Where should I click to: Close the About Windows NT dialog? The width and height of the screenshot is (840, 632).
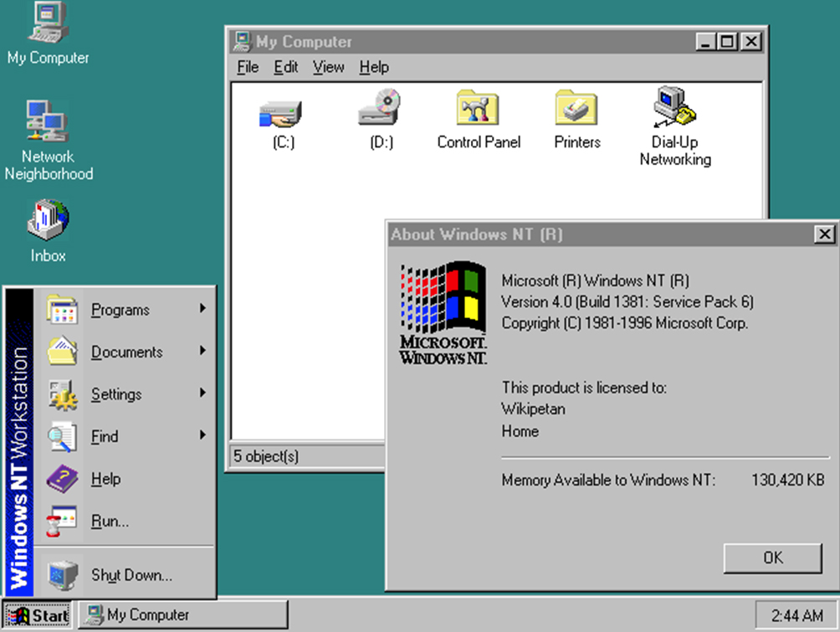click(824, 234)
